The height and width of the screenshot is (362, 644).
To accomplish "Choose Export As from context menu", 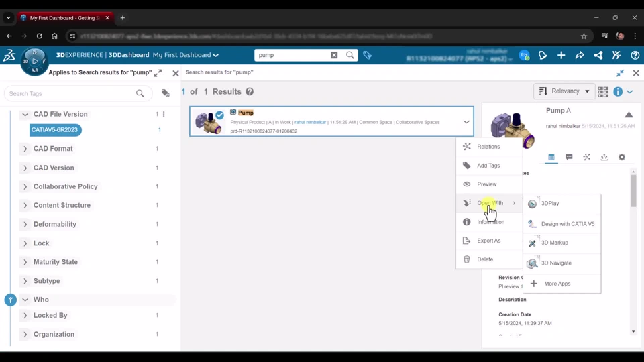I will [488, 241].
